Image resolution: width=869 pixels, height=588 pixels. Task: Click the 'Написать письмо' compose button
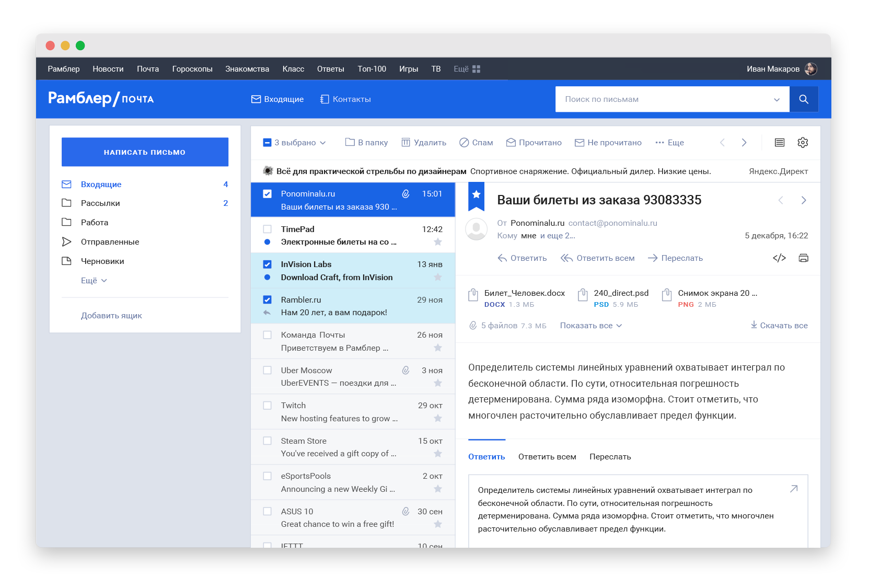[145, 152]
